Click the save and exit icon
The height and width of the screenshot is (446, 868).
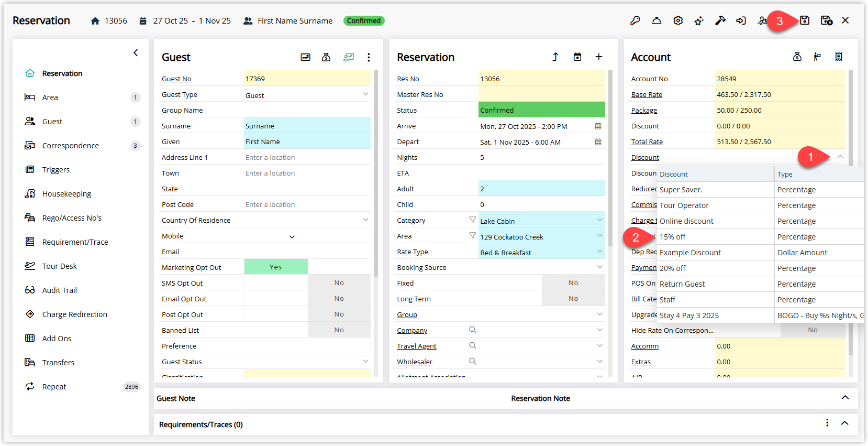coord(827,20)
